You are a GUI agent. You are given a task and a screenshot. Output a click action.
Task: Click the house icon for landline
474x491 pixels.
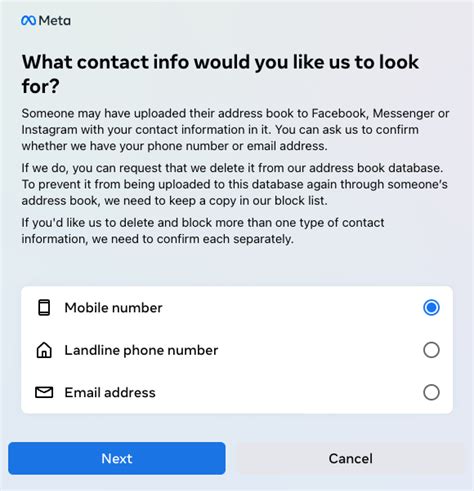point(44,350)
